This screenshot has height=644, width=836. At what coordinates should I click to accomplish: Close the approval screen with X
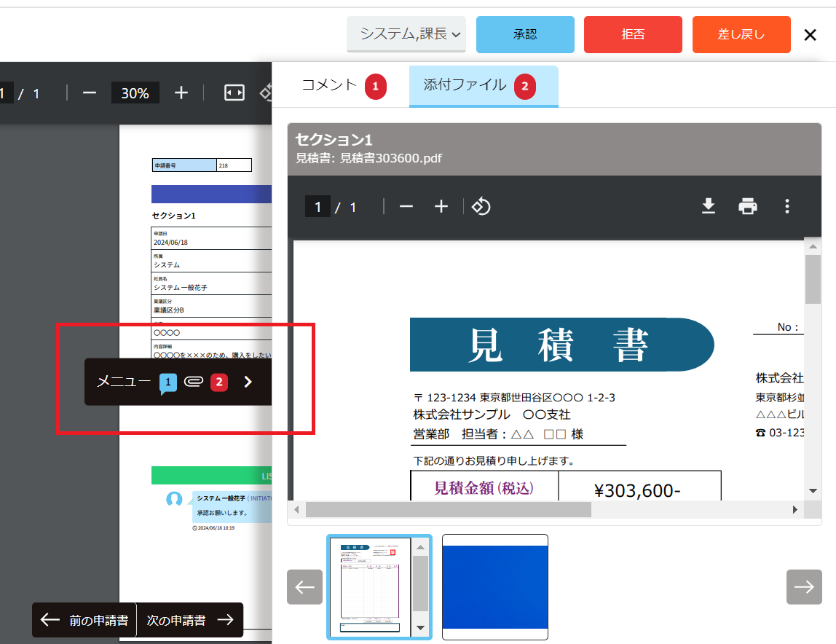811,35
